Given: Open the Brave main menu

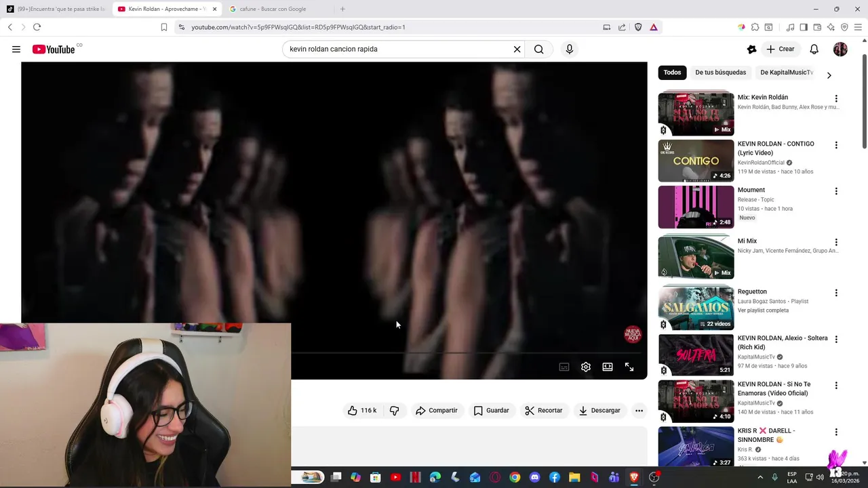Looking at the screenshot, I should [859, 27].
